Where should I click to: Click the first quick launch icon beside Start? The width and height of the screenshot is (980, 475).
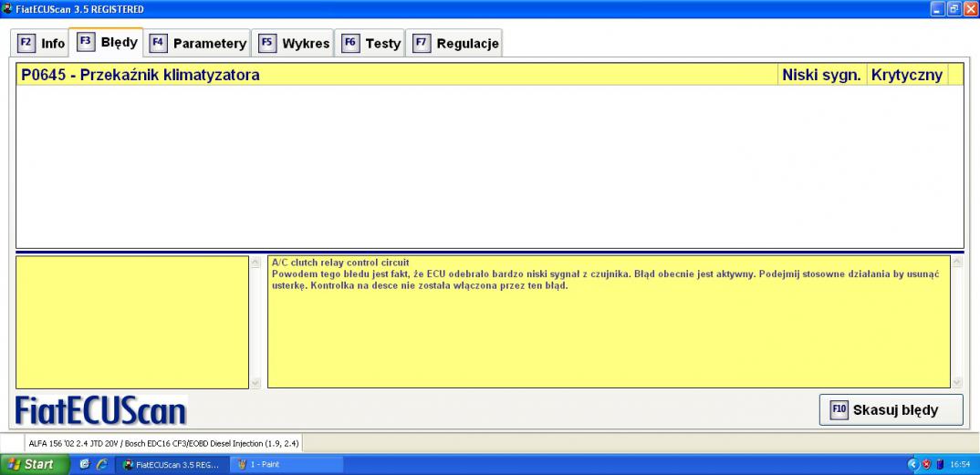coord(84,464)
